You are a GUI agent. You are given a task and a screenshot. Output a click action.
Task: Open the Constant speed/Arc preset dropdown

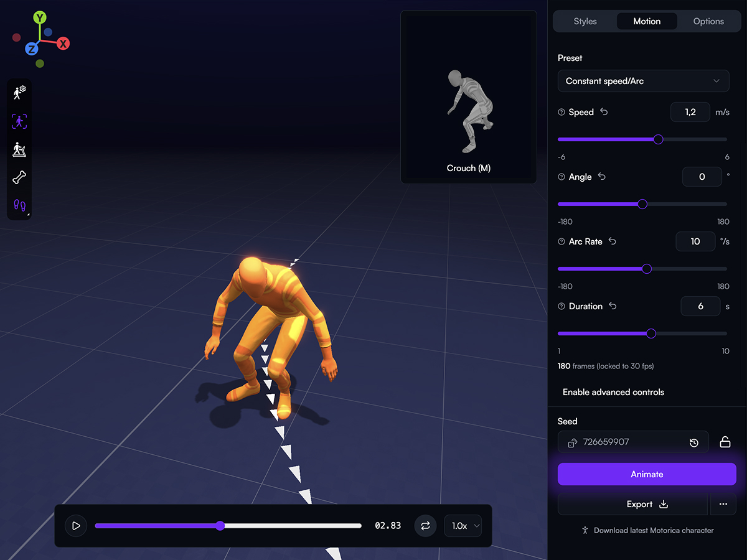click(x=643, y=81)
